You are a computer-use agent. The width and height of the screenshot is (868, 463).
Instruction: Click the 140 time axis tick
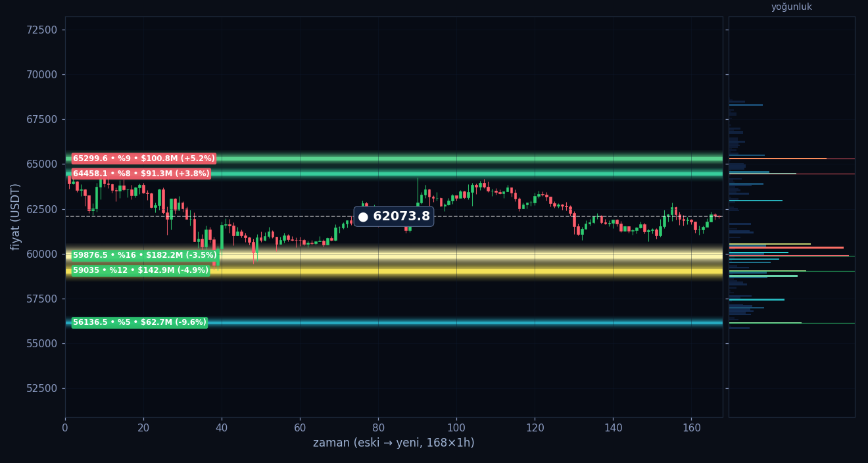coord(613,428)
